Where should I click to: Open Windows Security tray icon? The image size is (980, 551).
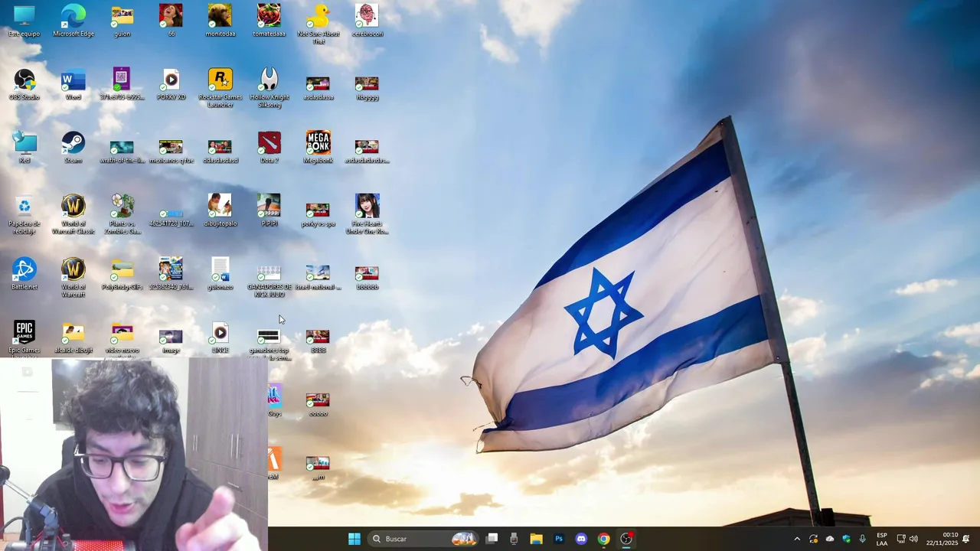point(846,539)
